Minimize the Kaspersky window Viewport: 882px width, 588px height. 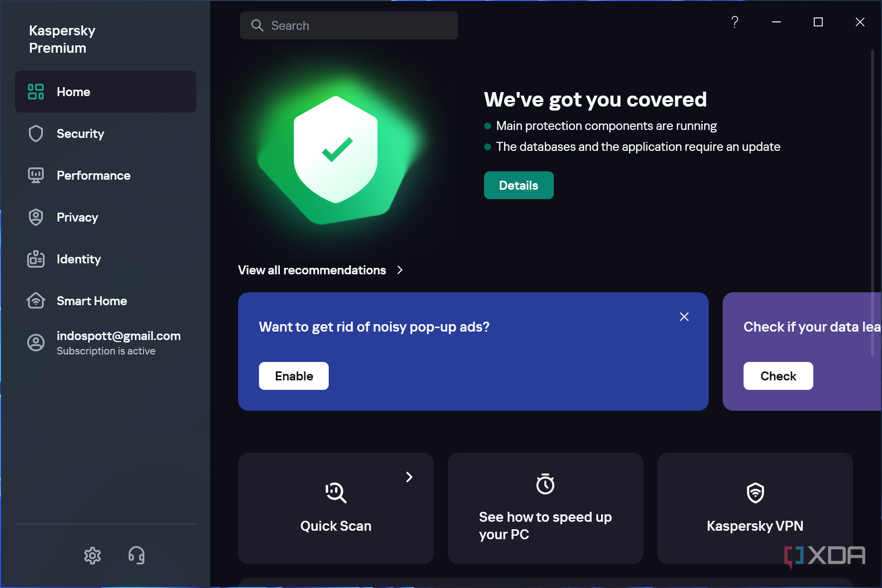[x=776, y=22]
